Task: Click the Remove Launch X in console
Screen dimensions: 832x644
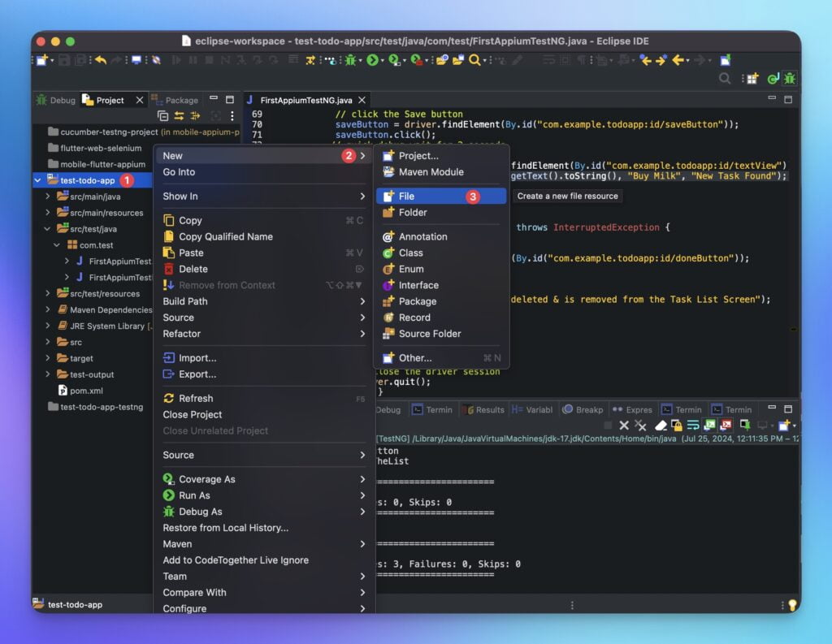Action: click(624, 425)
